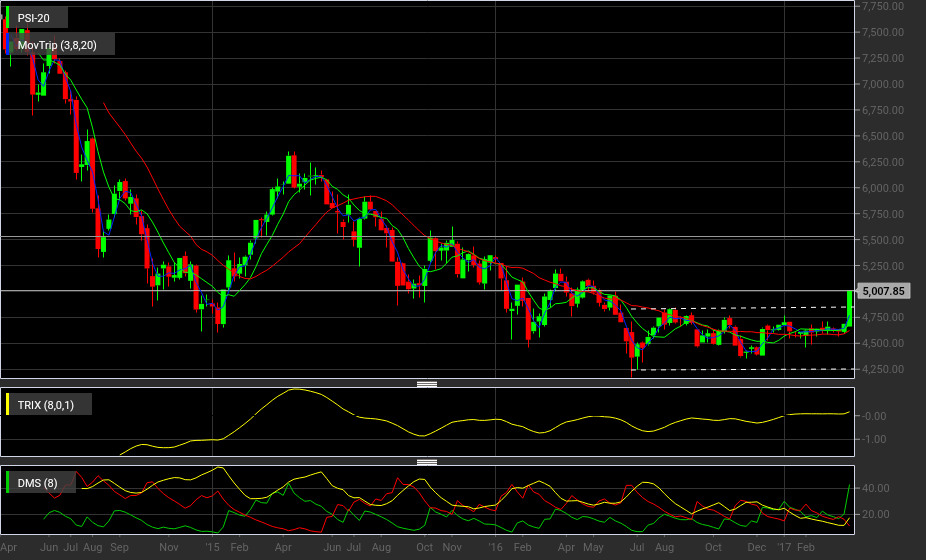Select the MovTrip (3,8,20) indicator label

[57, 45]
